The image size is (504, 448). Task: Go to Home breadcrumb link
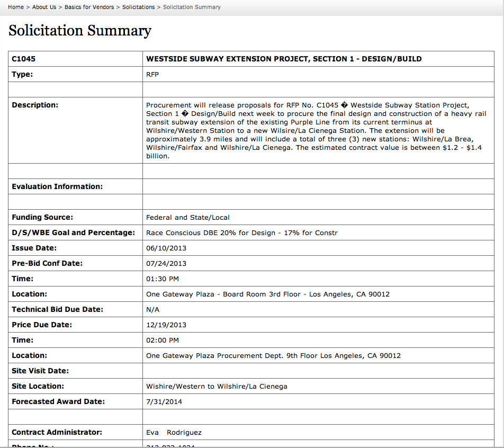16,7
